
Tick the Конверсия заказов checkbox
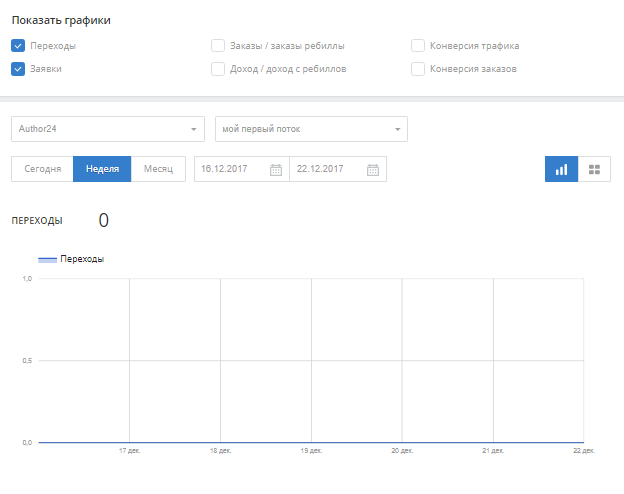pos(418,69)
